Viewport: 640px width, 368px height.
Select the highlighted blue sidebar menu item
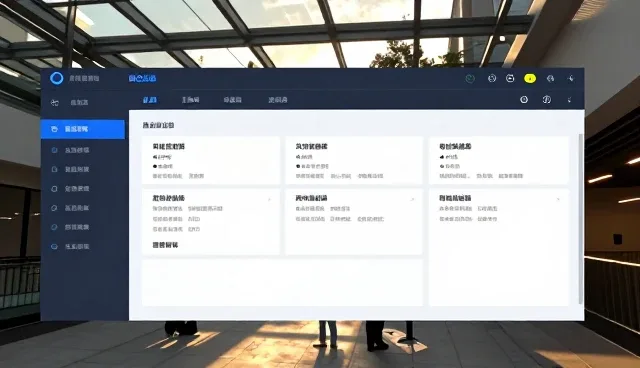[83, 129]
